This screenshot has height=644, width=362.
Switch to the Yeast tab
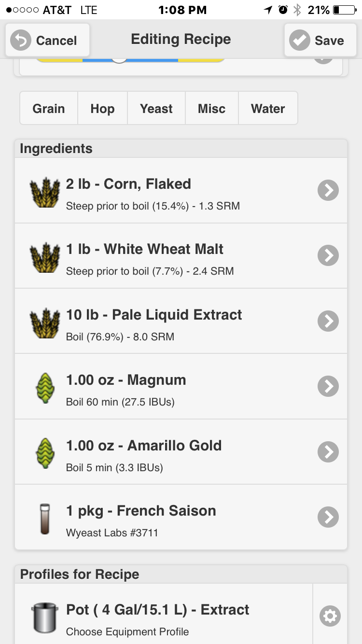[156, 109]
